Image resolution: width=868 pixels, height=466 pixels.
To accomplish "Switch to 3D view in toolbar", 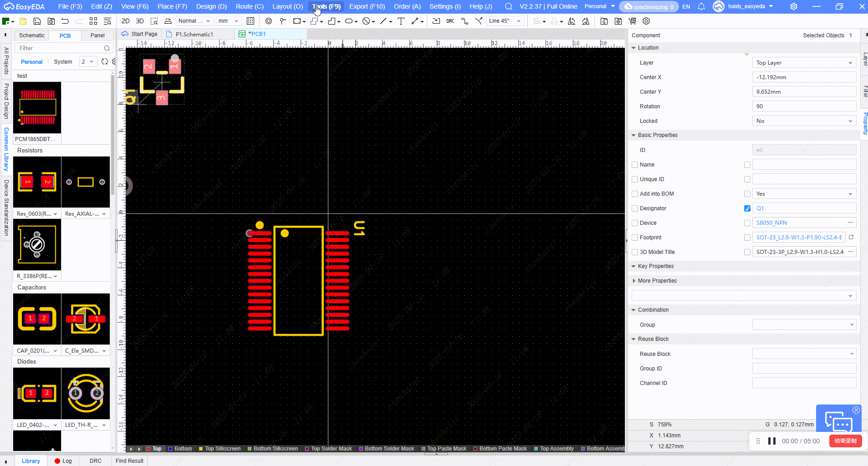I will [x=140, y=21].
